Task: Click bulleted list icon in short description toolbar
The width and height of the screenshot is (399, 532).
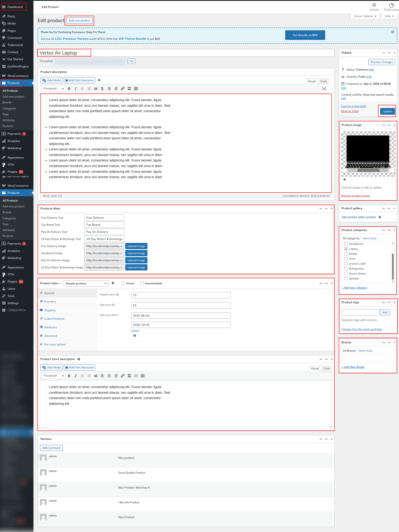Action: click(x=82, y=376)
